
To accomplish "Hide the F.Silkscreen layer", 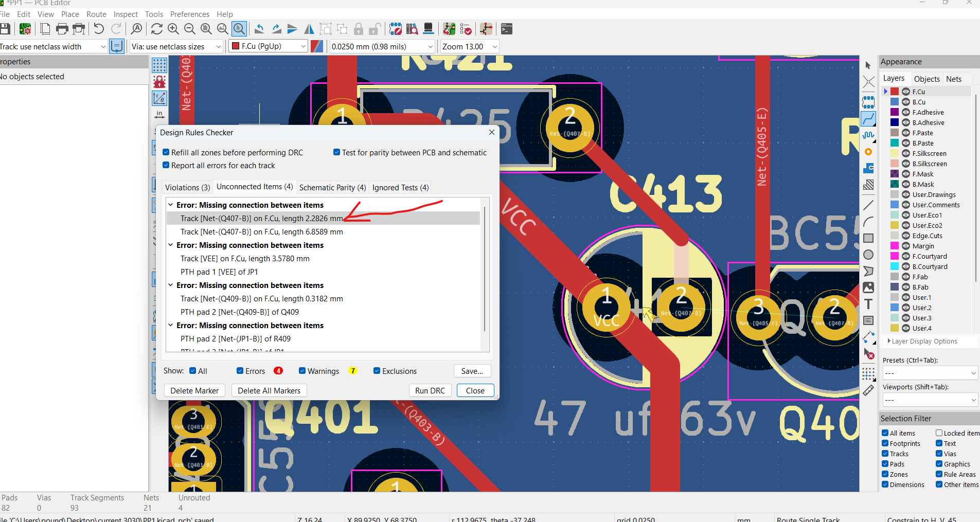I will point(906,153).
